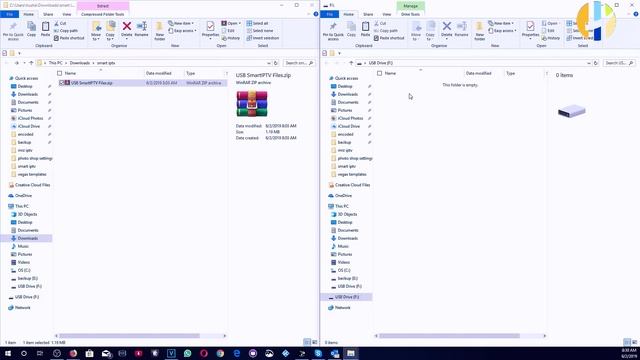640x360 pixels.
Task: Open Share tab in USB Drive window
Action: (x=368, y=14)
